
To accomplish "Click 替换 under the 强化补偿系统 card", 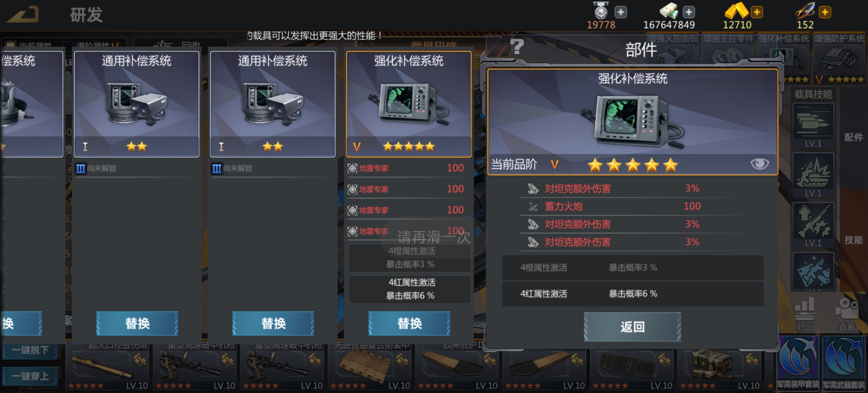I will [x=409, y=323].
